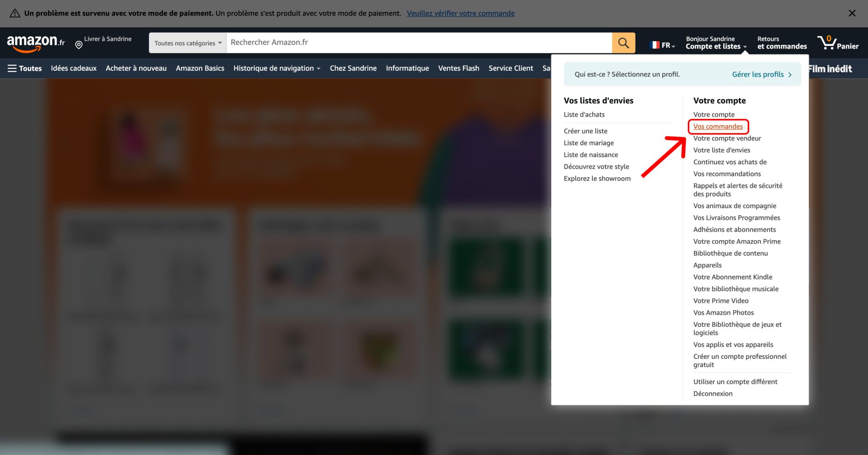Click the payment warning triangle icon
This screenshot has width=868, height=455.
(x=15, y=13)
